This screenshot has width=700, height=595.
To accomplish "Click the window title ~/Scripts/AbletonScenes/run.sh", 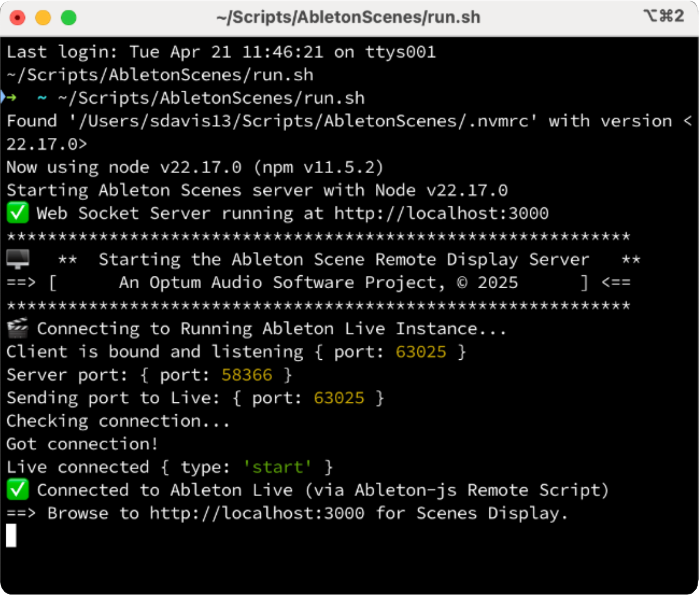I will tap(348, 17).
